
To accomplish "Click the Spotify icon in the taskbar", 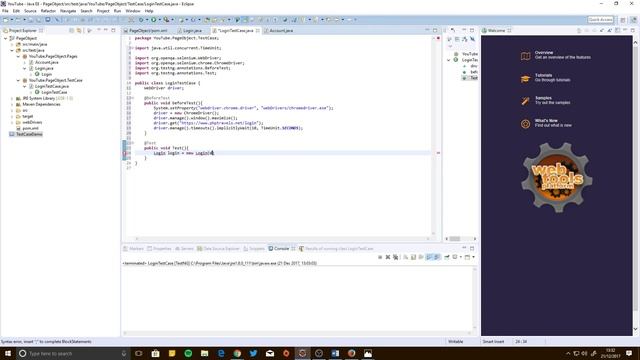I will coord(188,353).
